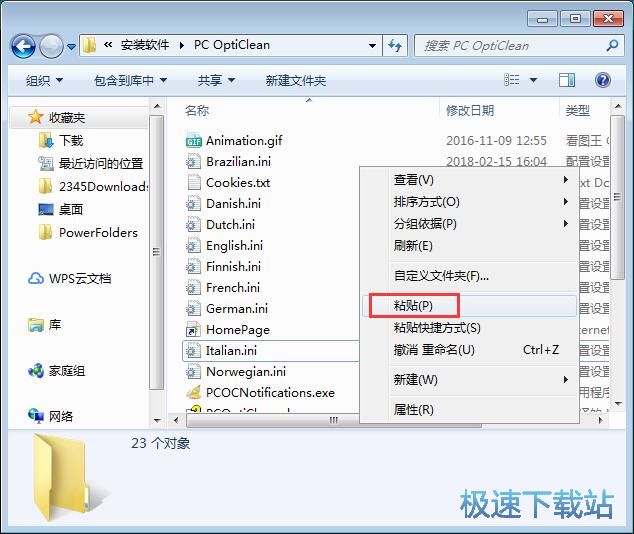This screenshot has width=634, height=534.
Task: Click breadcrumb arrow after 安装软件
Action: point(182,45)
